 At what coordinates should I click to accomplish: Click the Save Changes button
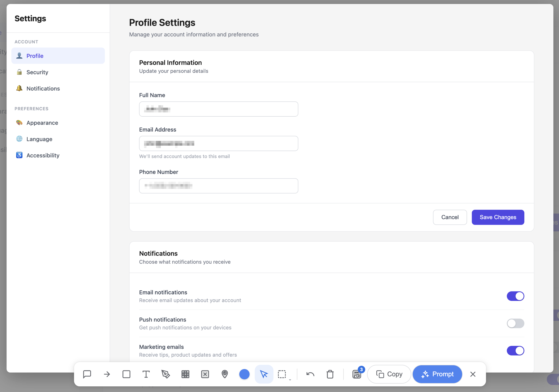[x=498, y=217]
